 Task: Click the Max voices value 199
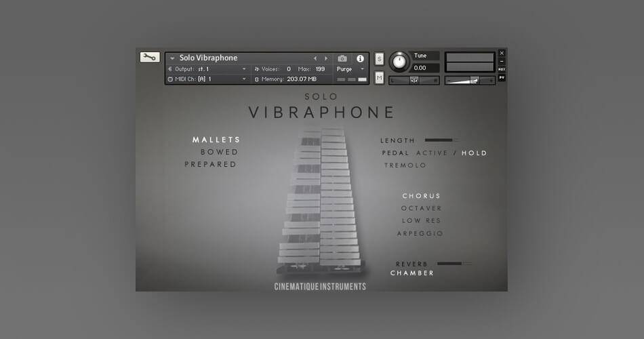(321, 69)
